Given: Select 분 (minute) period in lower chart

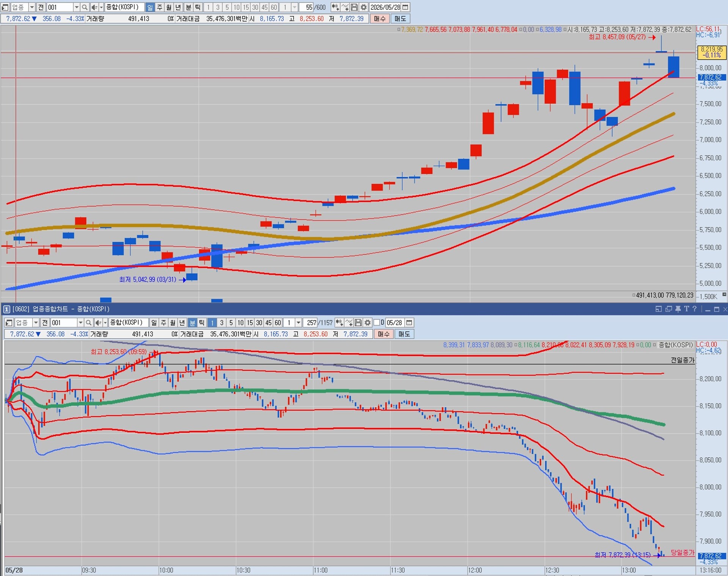Looking at the screenshot, I should point(193,323).
